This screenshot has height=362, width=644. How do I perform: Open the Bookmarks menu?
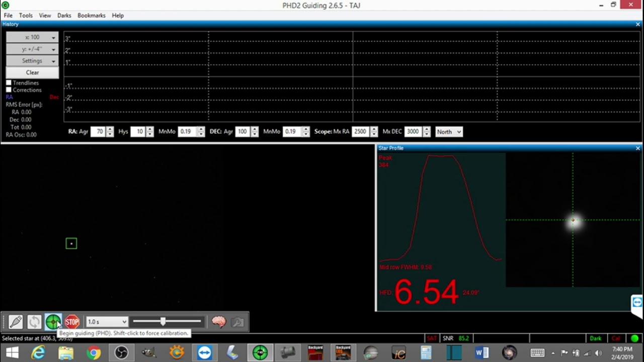coord(91,16)
